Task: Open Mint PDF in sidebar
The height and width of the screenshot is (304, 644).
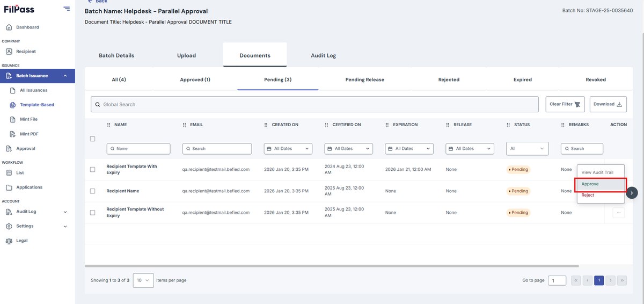Action: pyautogui.click(x=28, y=134)
